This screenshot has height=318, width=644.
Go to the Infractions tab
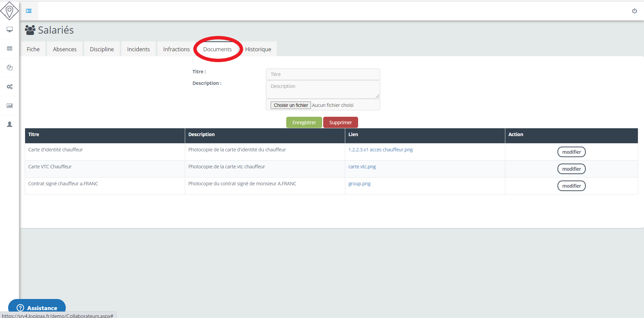[x=176, y=49]
